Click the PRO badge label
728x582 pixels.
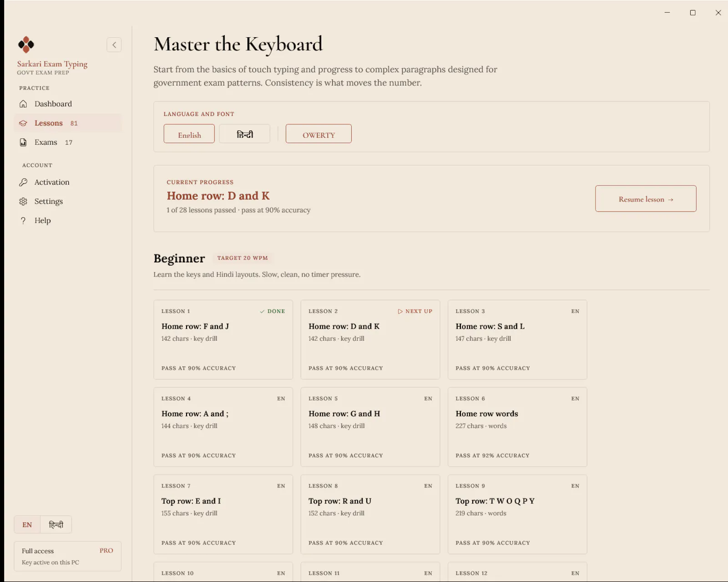point(106,551)
